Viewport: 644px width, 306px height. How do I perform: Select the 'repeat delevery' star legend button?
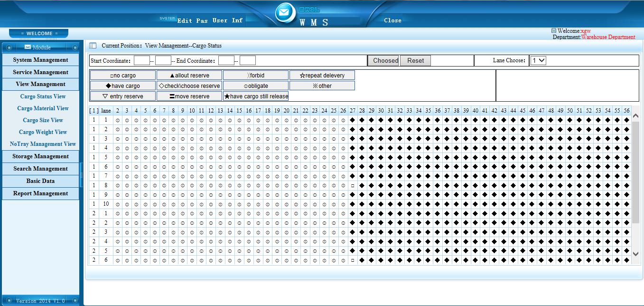[322, 76]
